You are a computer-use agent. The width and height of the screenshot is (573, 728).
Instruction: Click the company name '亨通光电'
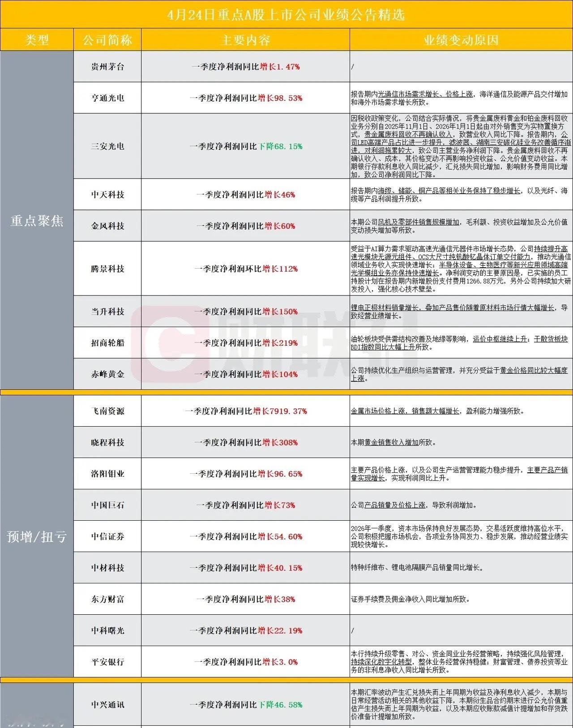(x=107, y=98)
